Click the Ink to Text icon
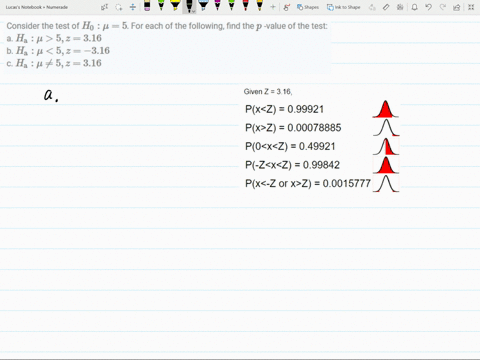This screenshot has height=360, width=480. (x=372, y=7)
